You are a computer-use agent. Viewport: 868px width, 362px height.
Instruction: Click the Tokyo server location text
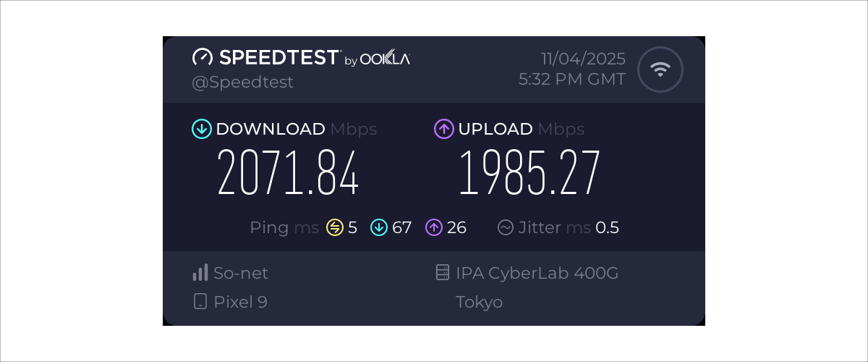tap(479, 302)
